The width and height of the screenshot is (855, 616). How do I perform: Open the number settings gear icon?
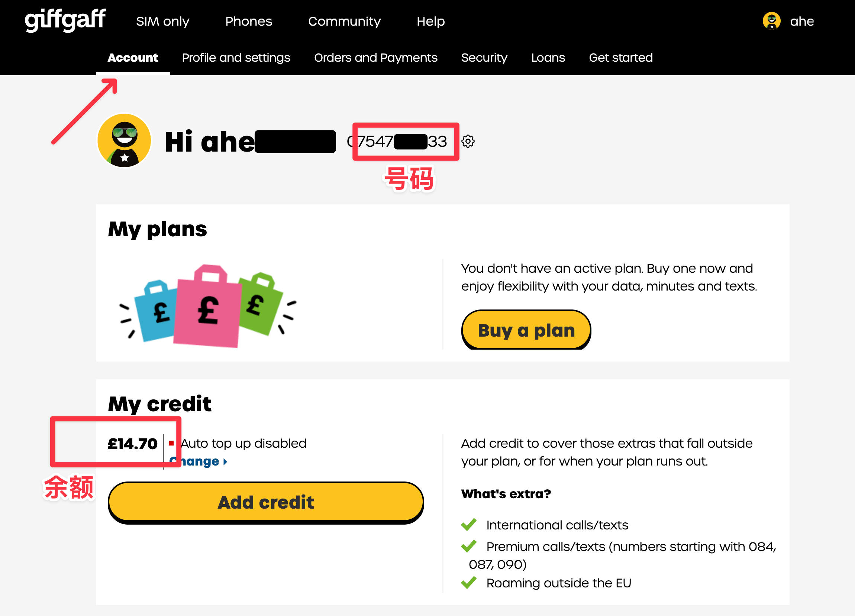coord(468,142)
